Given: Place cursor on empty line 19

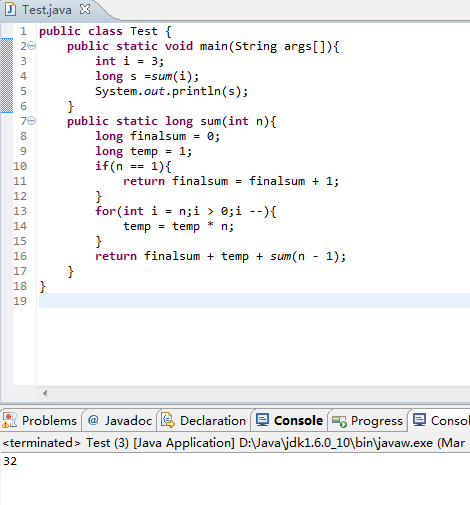Looking at the screenshot, I should point(254,301).
